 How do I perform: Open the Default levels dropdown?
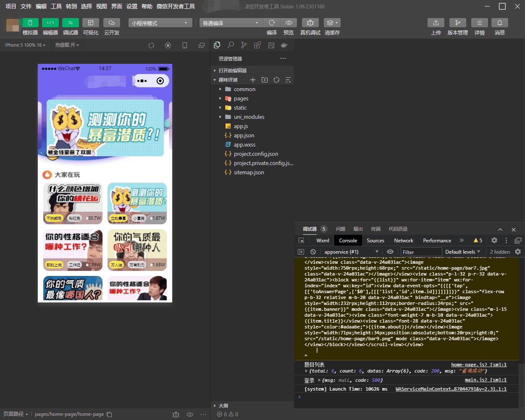tap(462, 252)
